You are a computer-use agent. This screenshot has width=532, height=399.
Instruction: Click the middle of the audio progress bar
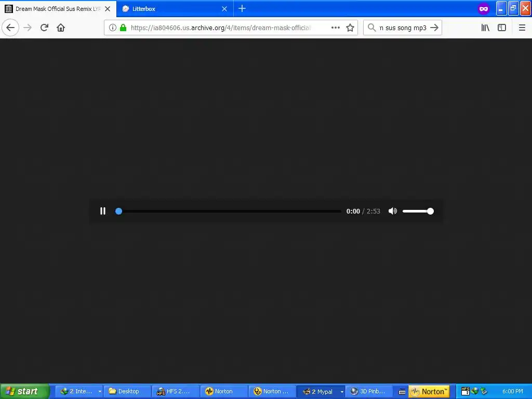click(230, 211)
